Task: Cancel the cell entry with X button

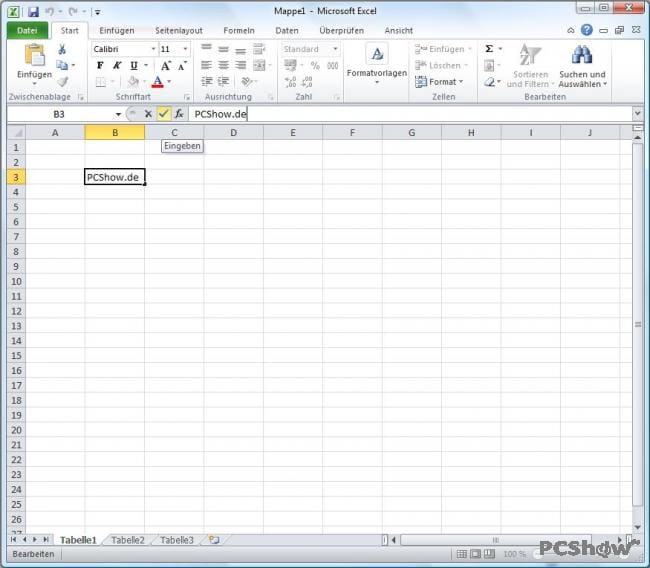Action: [148, 114]
